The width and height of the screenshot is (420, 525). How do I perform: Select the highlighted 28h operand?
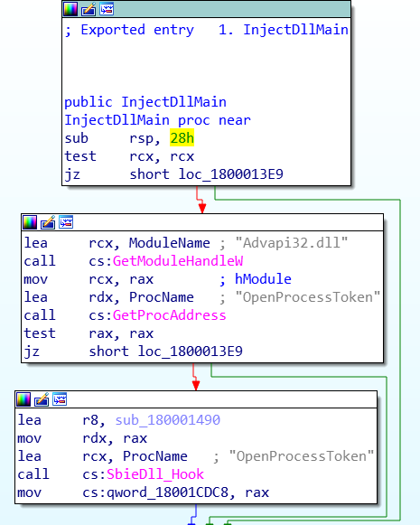[x=182, y=138]
